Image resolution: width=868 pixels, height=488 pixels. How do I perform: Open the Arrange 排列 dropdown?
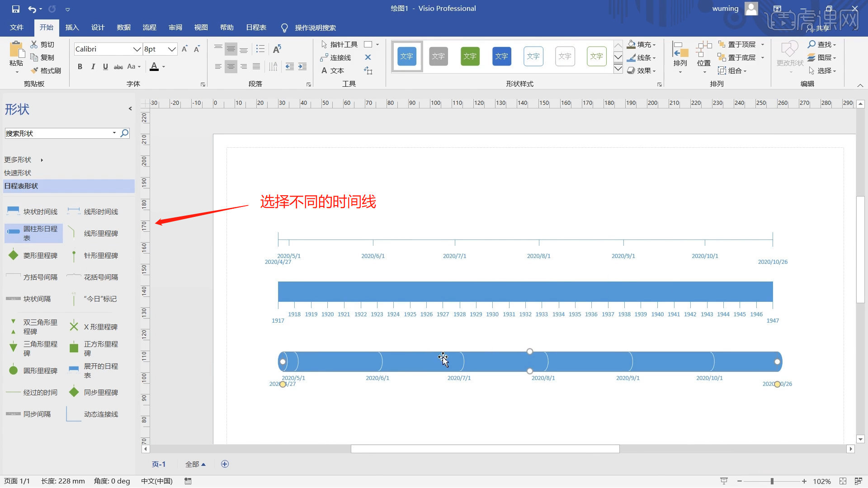point(680,57)
